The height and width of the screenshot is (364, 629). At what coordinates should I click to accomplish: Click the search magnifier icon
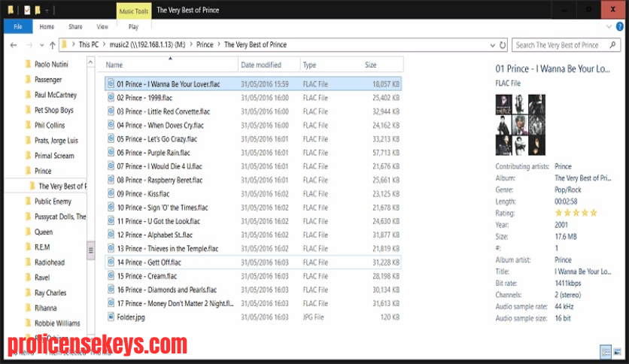(x=612, y=45)
